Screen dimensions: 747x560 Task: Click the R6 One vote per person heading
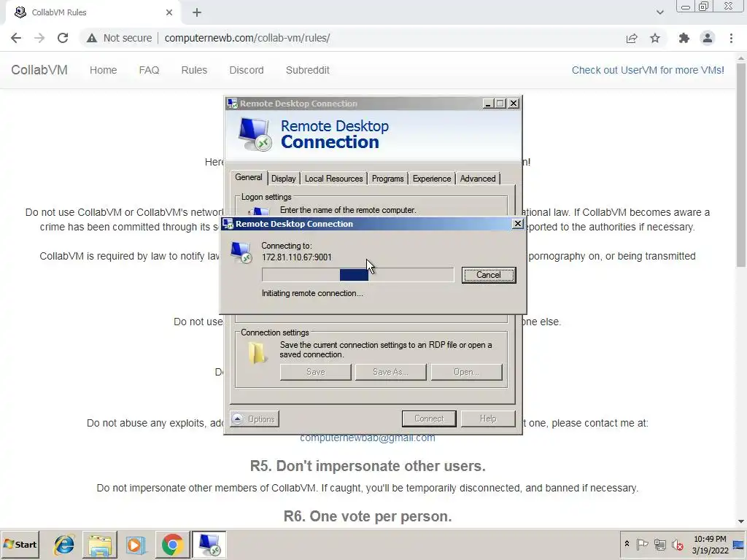click(368, 516)
